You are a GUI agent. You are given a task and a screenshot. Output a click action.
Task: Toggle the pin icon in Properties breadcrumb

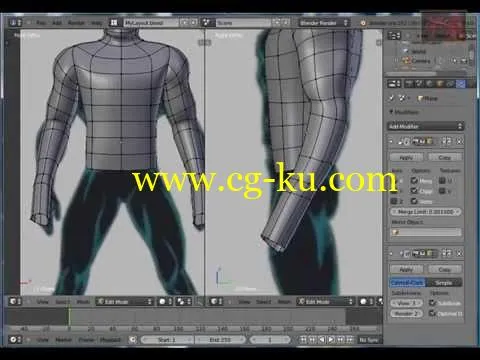[391, 98]
